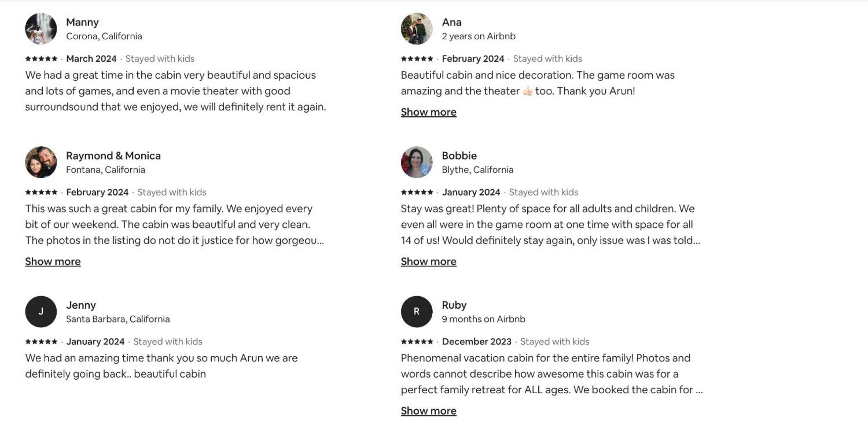The width and height of the screenshot is (868, 429).
Task: View Raymond & Monica's avatar photo
Action: [41, 162]
